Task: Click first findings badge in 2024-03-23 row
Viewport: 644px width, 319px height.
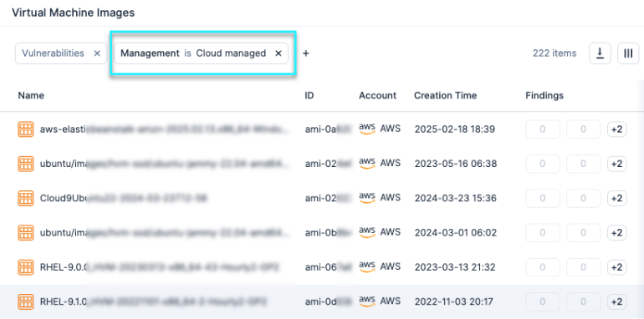Action: 543,198
